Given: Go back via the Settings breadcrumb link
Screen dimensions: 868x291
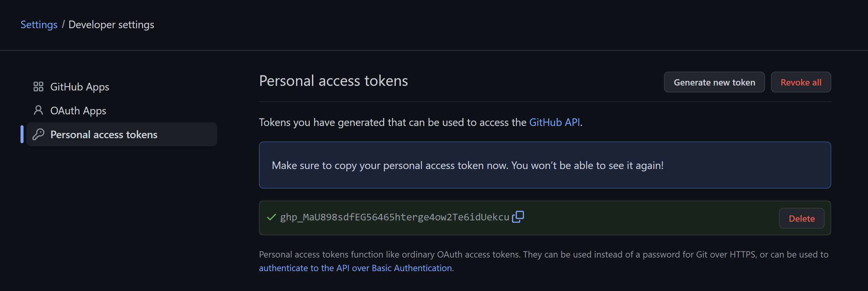Looking at the screenshot, I should tap(39, 25).
